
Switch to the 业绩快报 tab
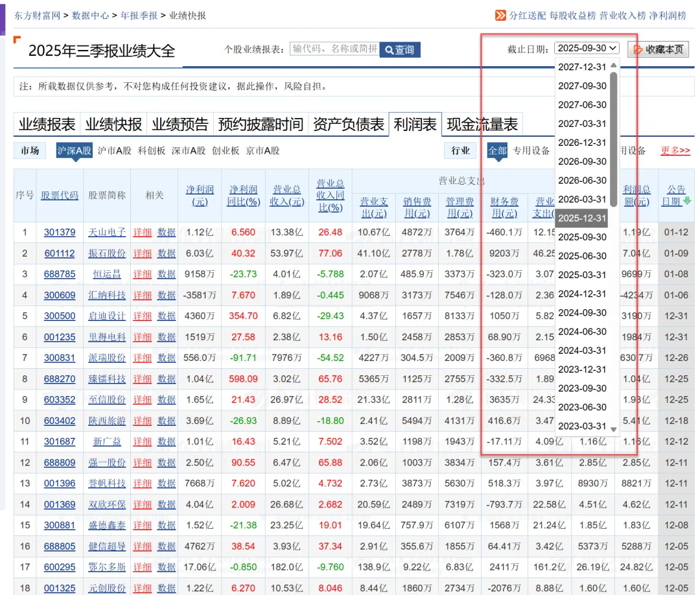click(x=113, y=124)
